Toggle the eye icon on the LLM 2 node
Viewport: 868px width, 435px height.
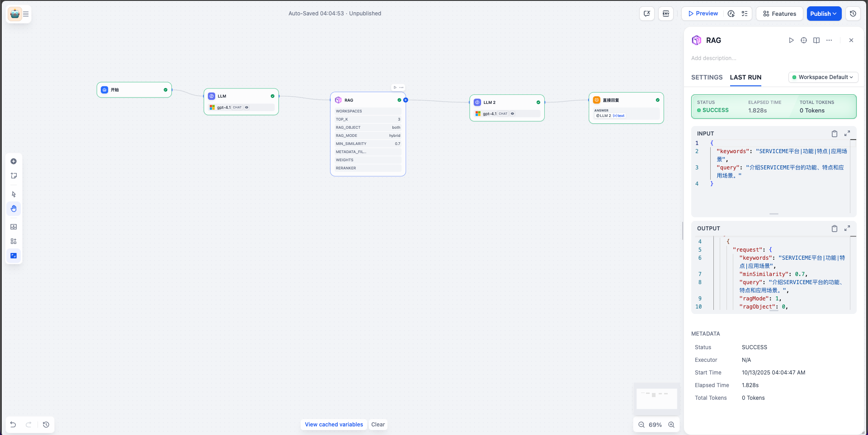tap(513, 114)
